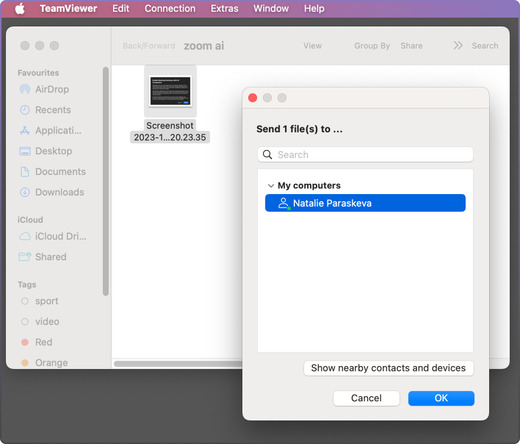Click the Applications sidebar icon
This screenshot has width=520, height=444.
(x=25, y=131)
